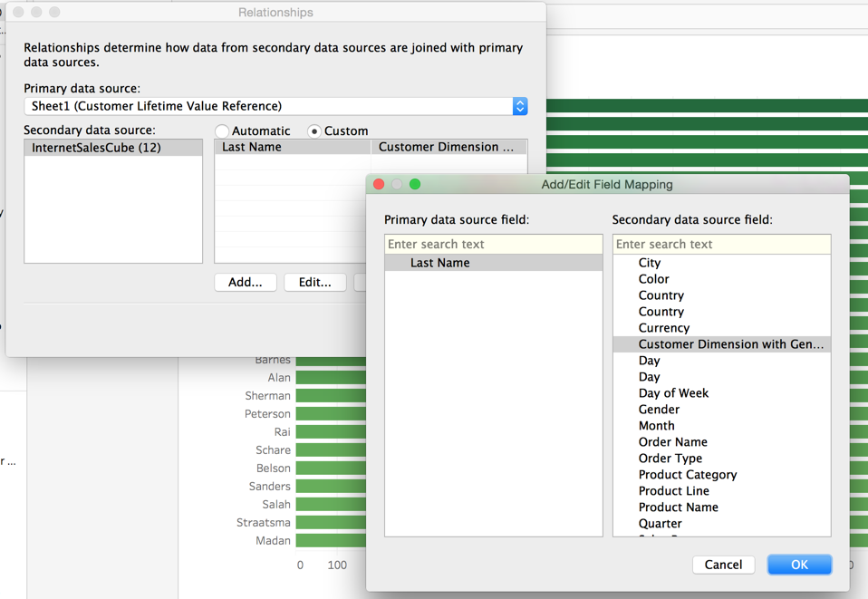868x599 pixels.
Task: Click the Customer Dimension column header in Relationships
Action: (448, 147)
